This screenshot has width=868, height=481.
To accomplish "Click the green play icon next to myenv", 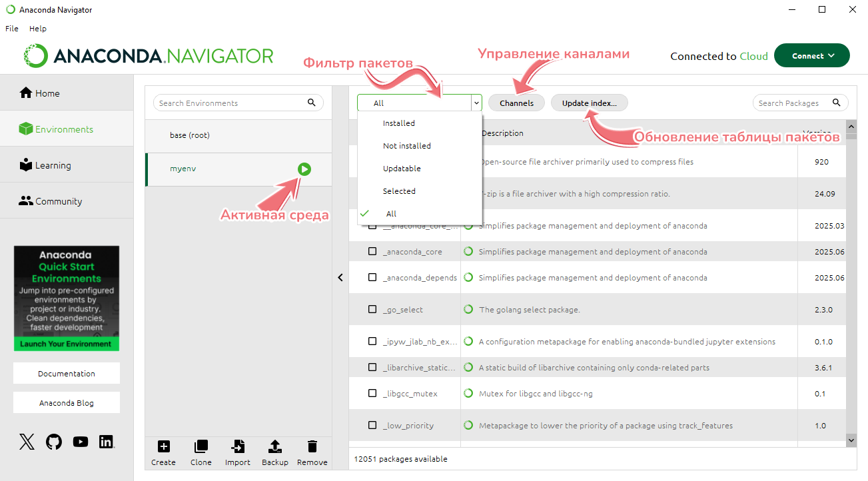I will [304, 169].
